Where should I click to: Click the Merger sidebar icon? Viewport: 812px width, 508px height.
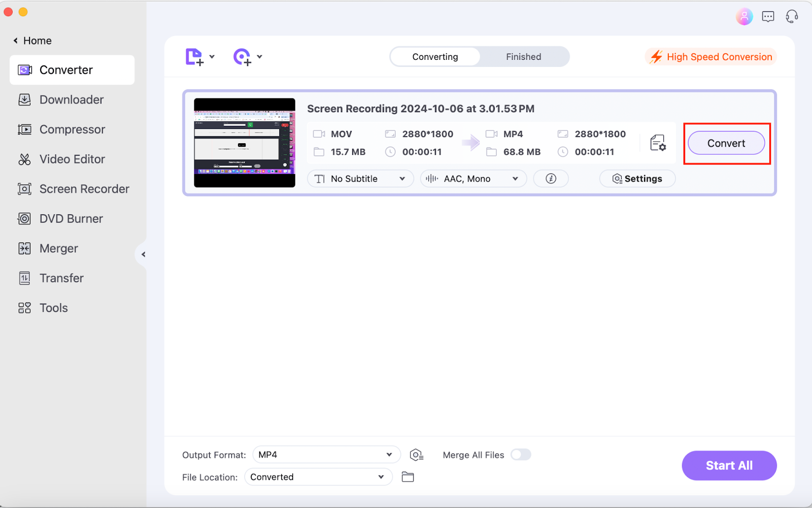coord(24,248)
